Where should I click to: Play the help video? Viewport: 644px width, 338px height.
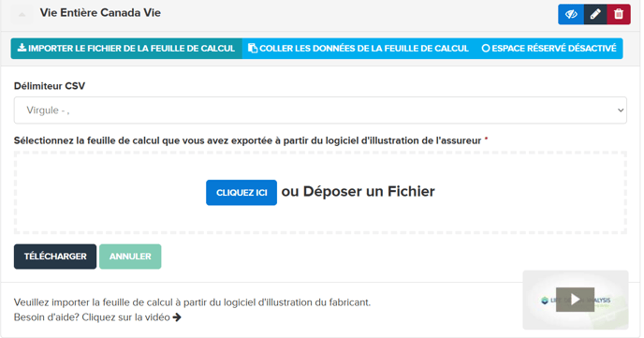pyautogui.click(x=575, y=300)
